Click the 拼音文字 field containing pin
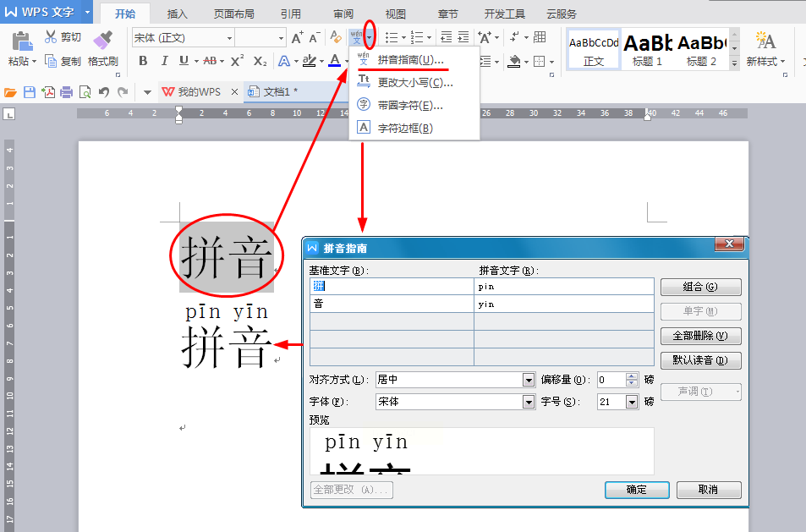Image resolution: width=806 pixels, height=532 pixels. (564, 287)
